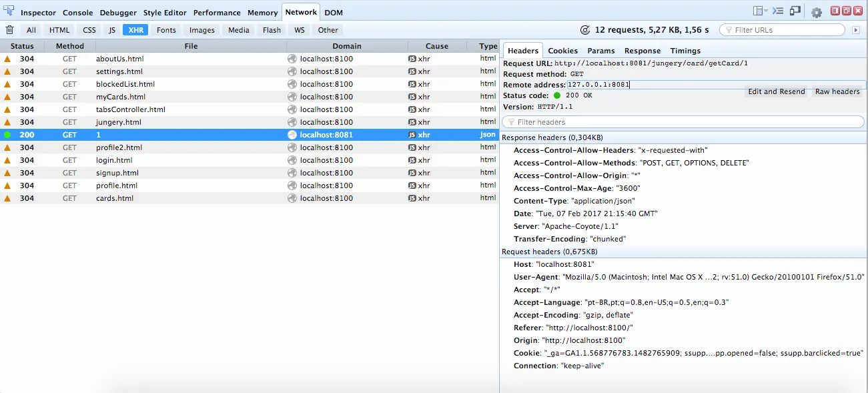Select the profile2.html request row
The image size is (868, 393).
pyautogui.click(x=249, y=147)
